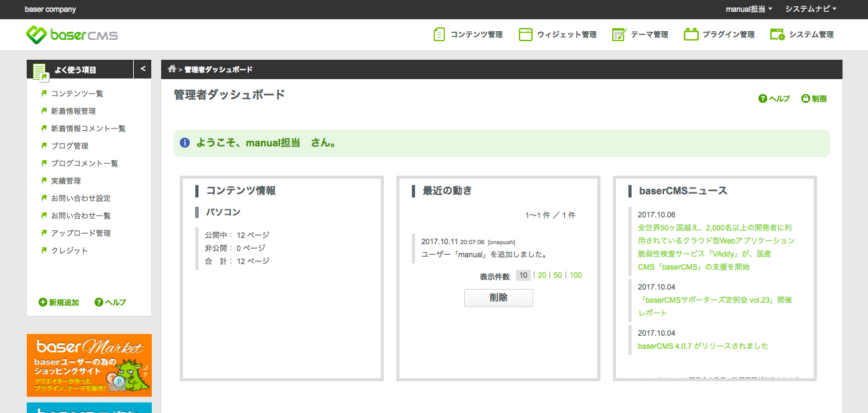The image size is (868, 413).
Task: Open the baserCMS 4.0.7 release news link
Action: (702, 346)
